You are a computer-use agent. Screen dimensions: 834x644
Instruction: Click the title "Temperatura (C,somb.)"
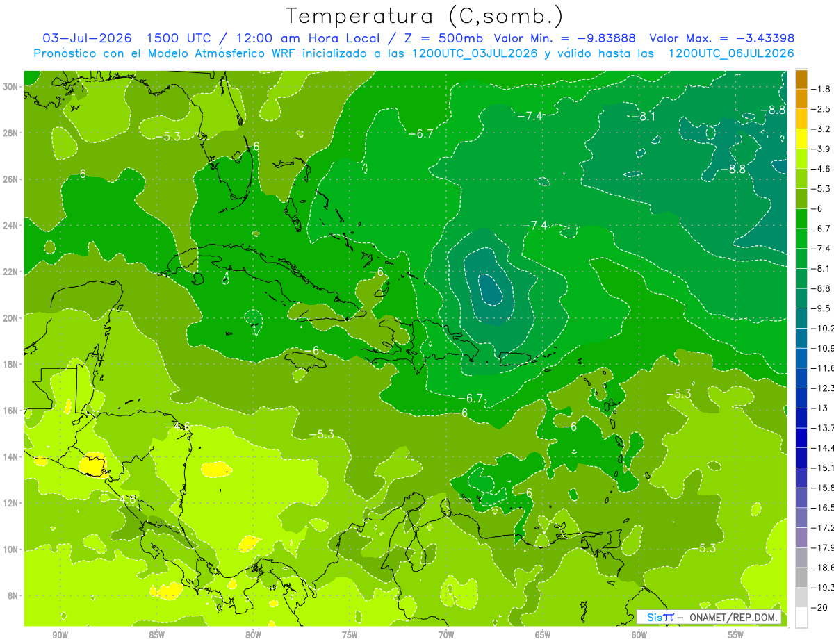coord(425,16)
